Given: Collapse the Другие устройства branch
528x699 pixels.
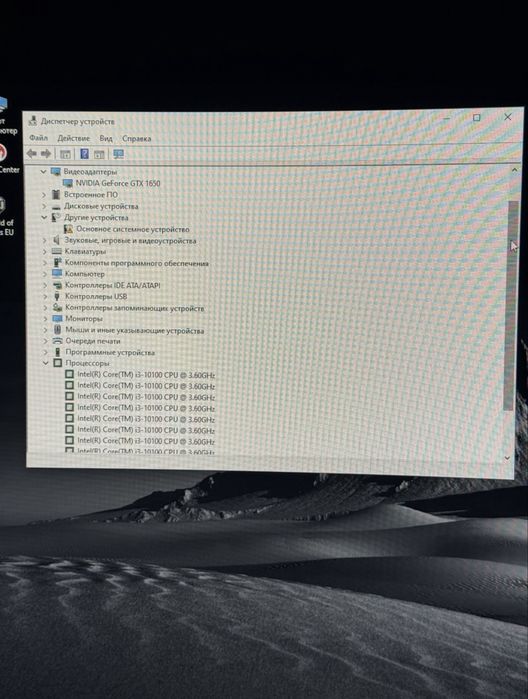Looking at the screenshot, I should [x=44, y=218].
